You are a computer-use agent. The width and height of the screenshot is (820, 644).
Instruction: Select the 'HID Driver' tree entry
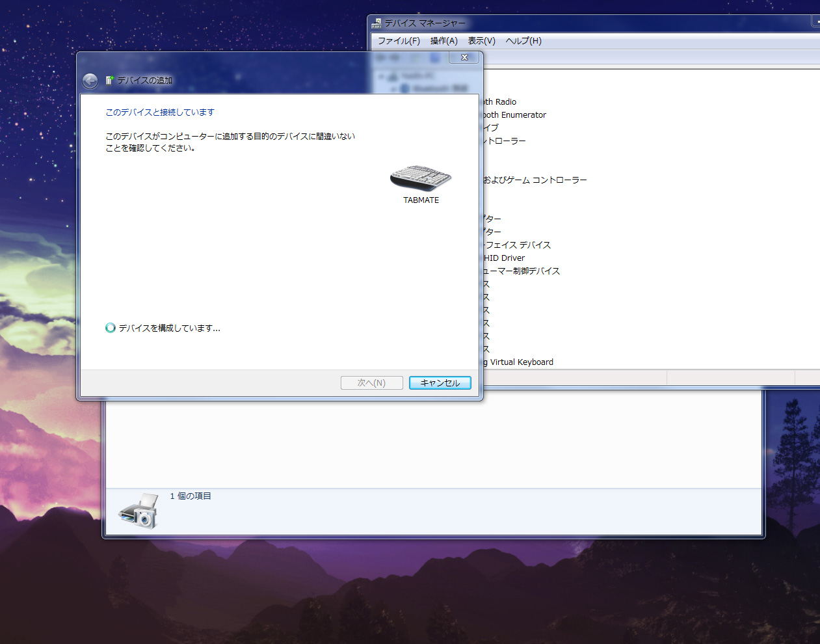click(x=504, y=258)
